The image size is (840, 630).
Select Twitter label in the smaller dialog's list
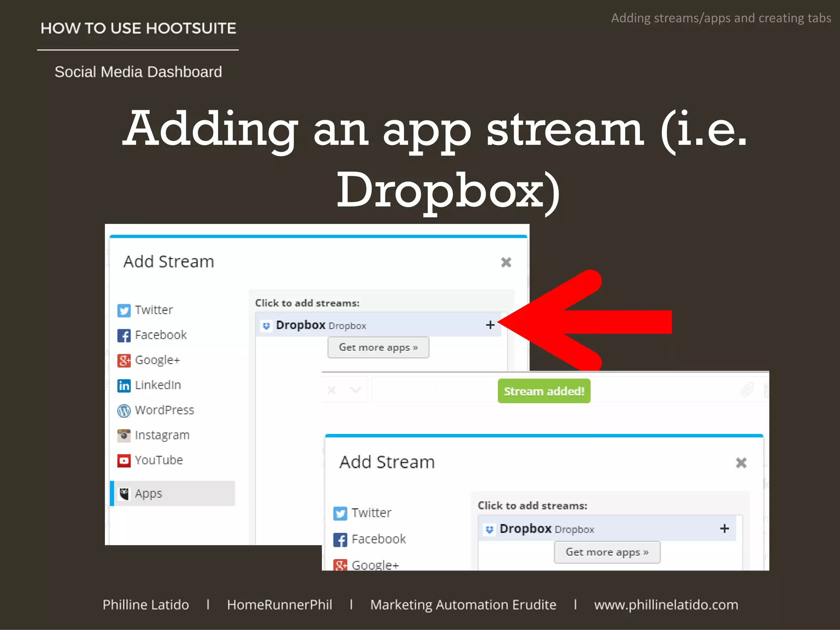tap(371, 513)
